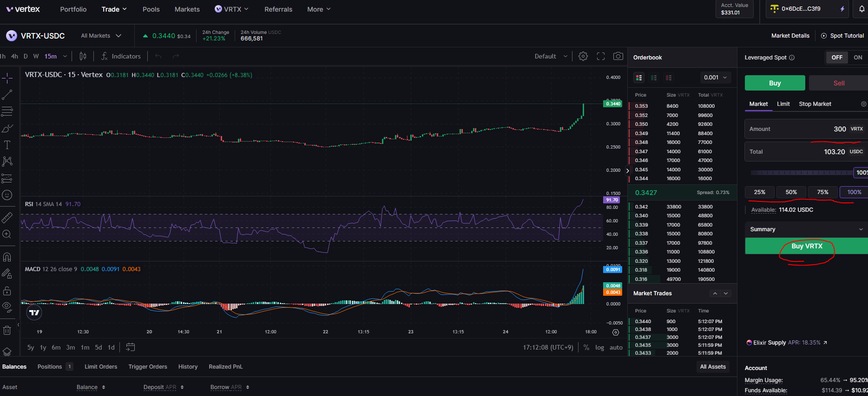
Task: Remove drawings with trash icon
Action: tap(7, 330)
